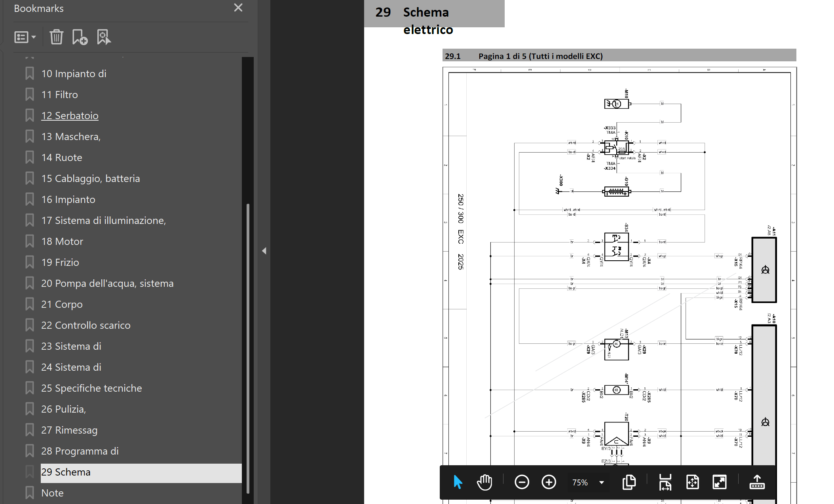Open the bookmarks options dropdown
The image size is (834, 504).
25,37
